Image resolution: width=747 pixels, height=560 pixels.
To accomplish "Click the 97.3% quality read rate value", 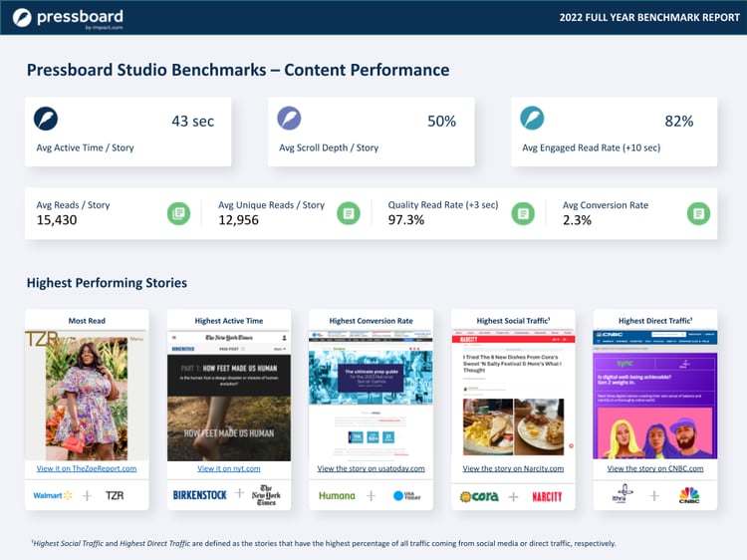I will click(406, 220).
